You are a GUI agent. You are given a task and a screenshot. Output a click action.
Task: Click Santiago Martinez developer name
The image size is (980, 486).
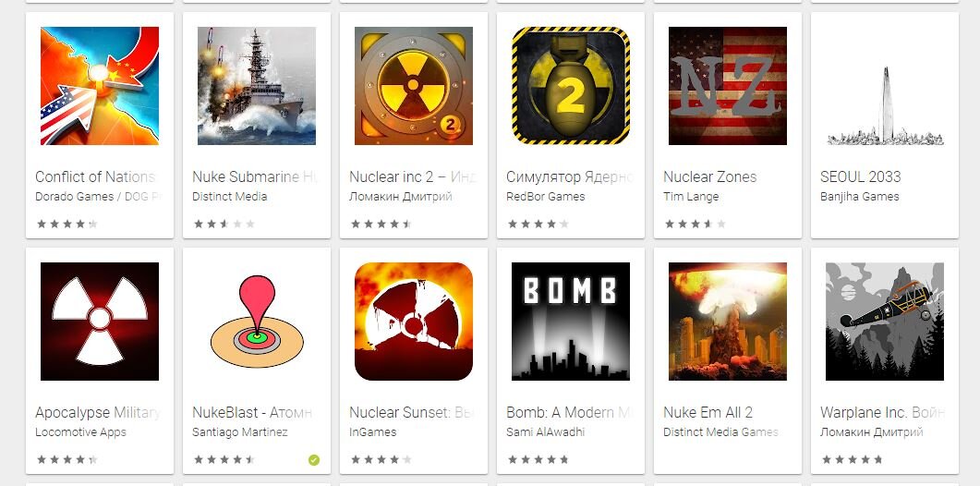(240, 432)
